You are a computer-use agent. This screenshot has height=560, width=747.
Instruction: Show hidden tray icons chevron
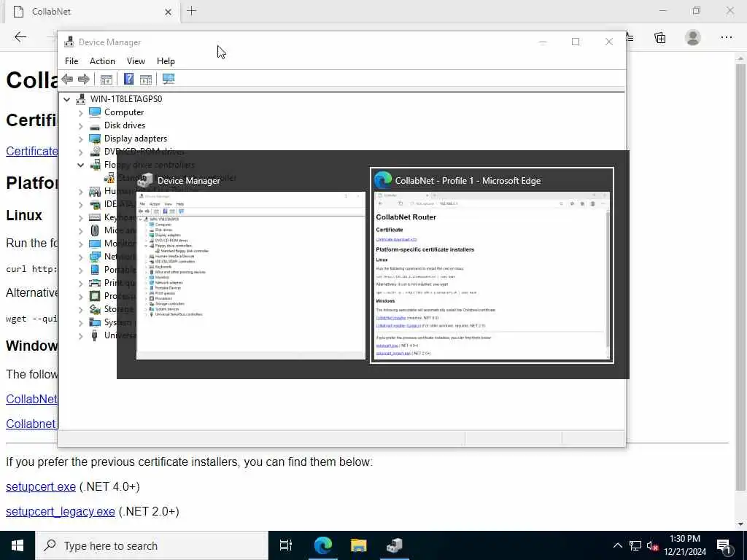[617, 545]
